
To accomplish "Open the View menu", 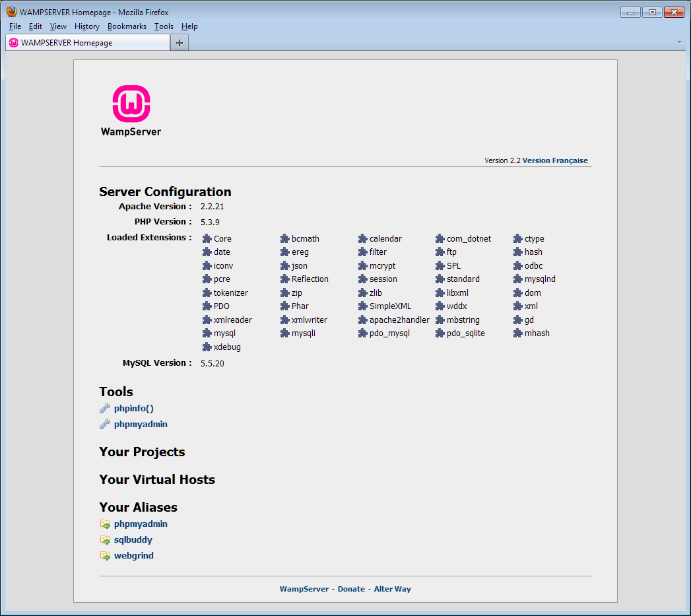I will pos(58,26).
